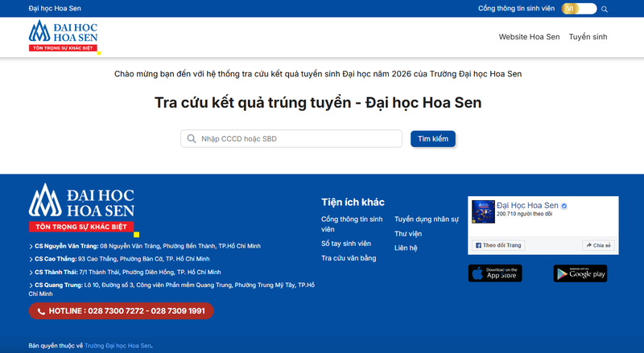Click the chevron before CS Quang Trung

pos(31,285)
